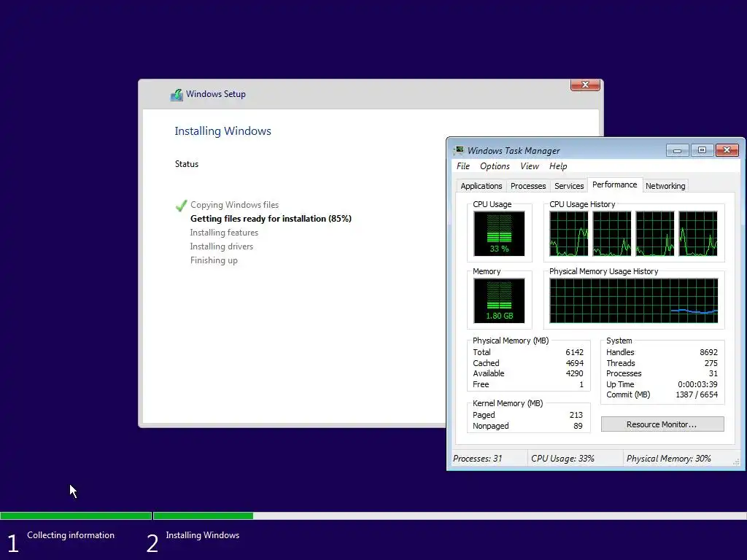Click the 'Installing Windows' heading in Setup
747x560 pixels.
[222, 131]
